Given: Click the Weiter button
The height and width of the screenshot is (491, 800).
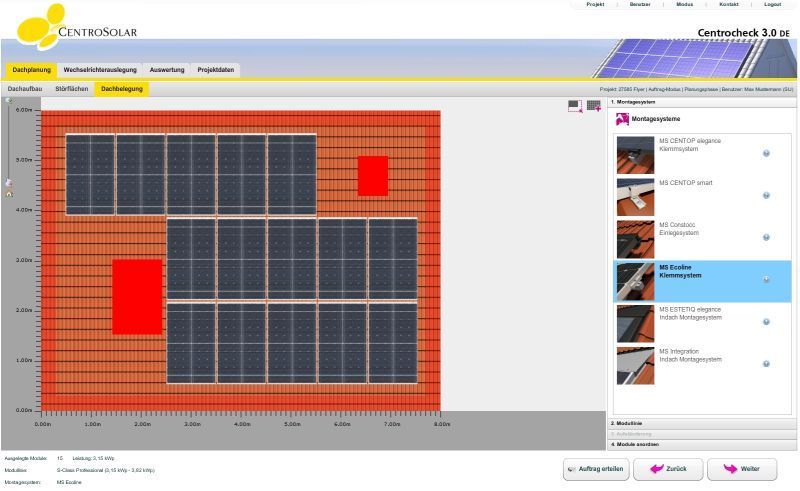Looking at the screenshot, I should [742, 469].
